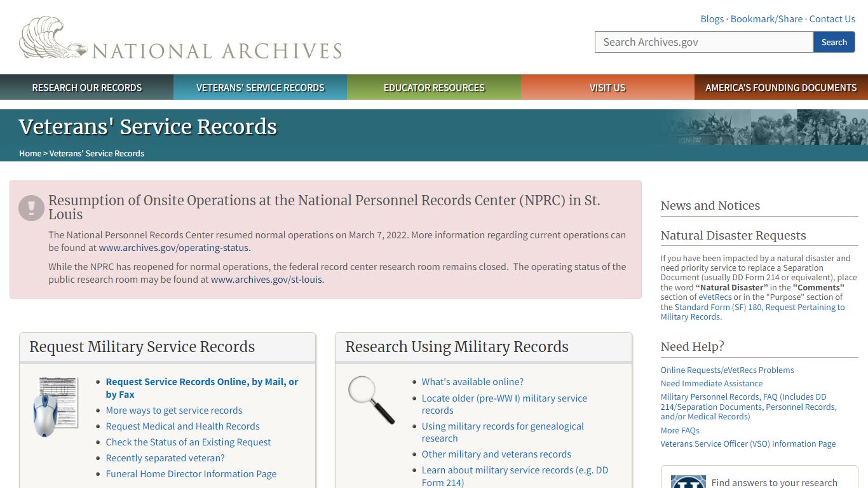The image size is (868, 488).
Task: Open Research Our Records menu
Action: (87, 88)
